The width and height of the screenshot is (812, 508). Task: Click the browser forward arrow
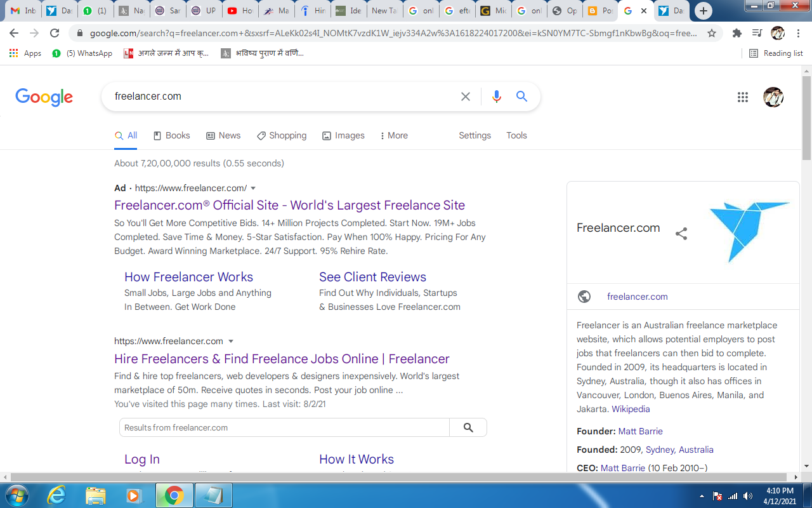(34, 33)
